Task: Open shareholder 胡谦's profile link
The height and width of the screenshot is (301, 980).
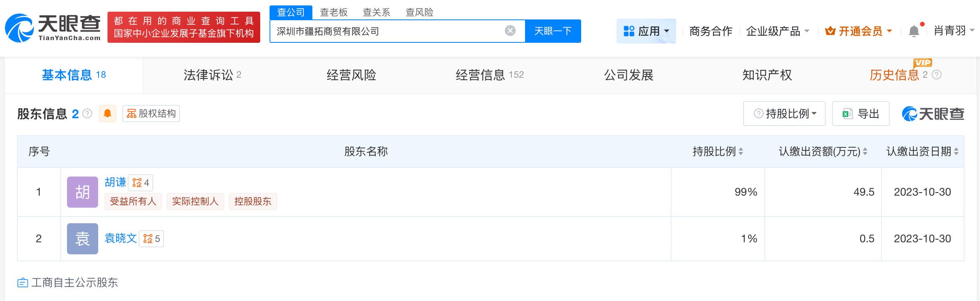Action: [115, 182]
